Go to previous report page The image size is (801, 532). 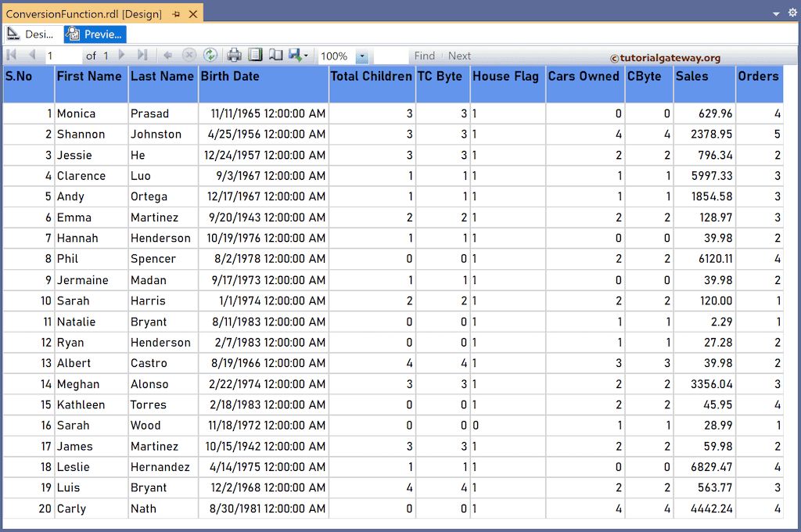coord(32,55)
